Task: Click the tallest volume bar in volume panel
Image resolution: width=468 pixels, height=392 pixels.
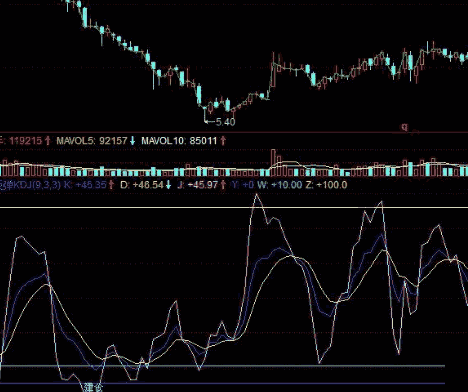Action: 274,163
